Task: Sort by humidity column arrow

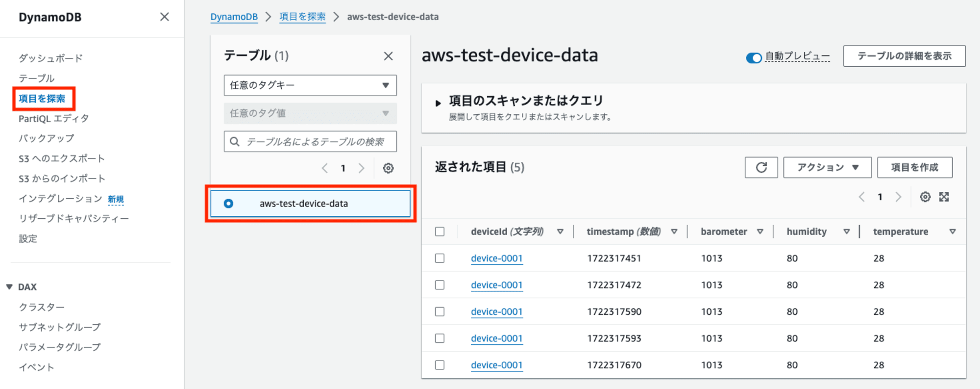Action: click(846, 232)
